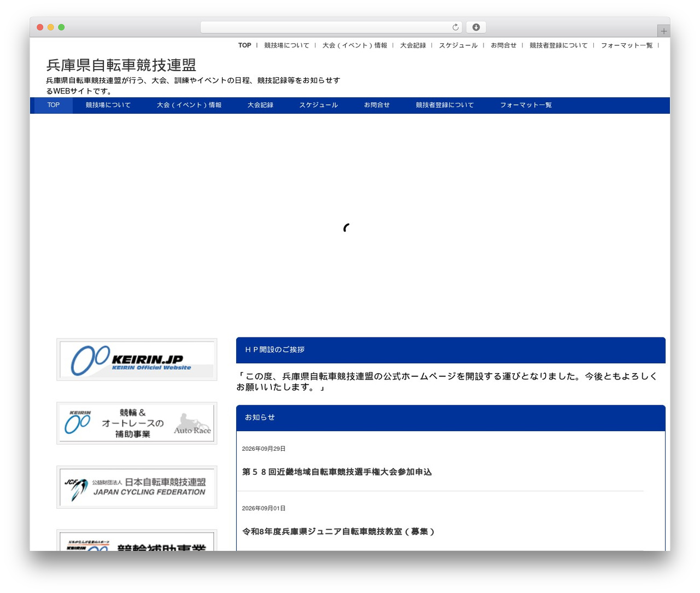This screenshot has height=593, width=700.
Task: Open news 第５８回近畿地域自転車競技選手権大会参加申込
Action: [x=337, y=472]
